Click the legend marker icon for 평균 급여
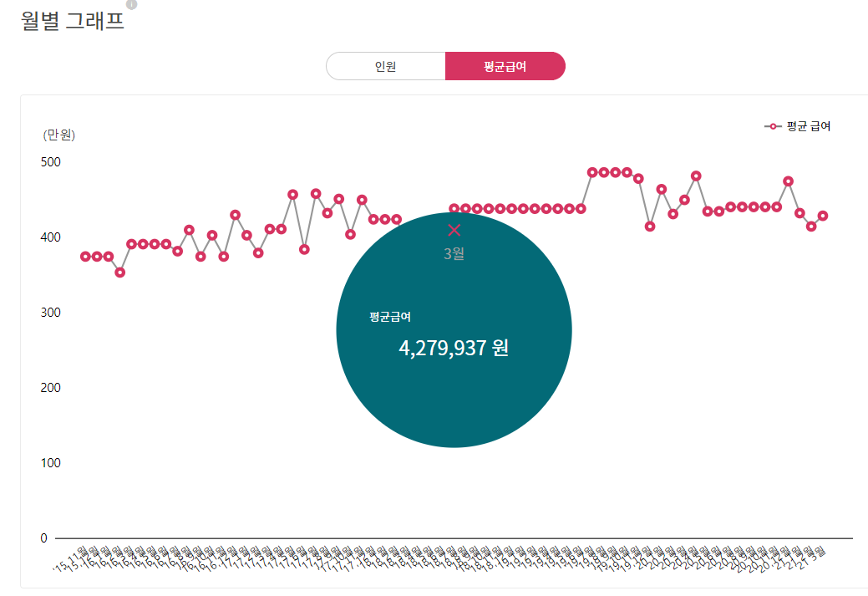Image resolution: width=868 pixels, height=596 pixels. pyautogui.click(x=773, y=126)
